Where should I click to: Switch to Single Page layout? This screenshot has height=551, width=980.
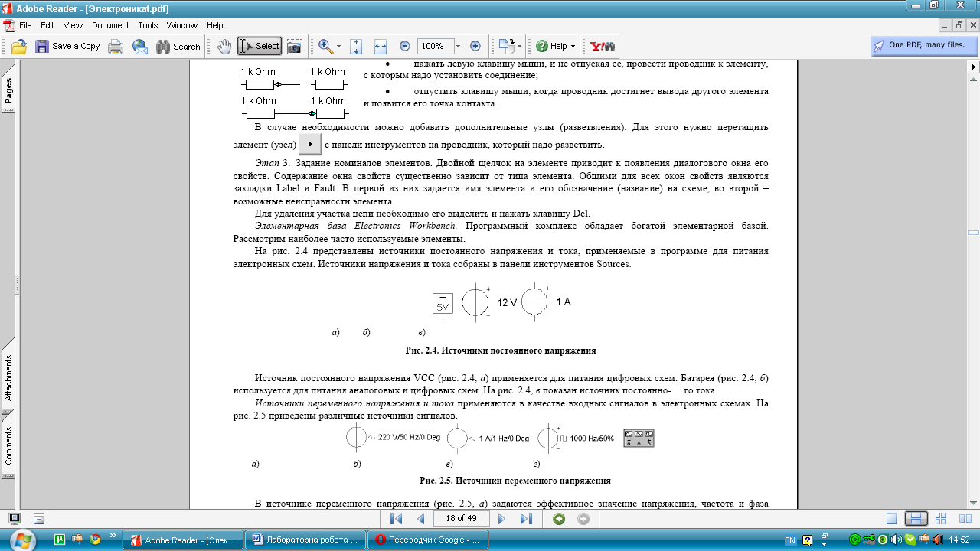point(890,519)
